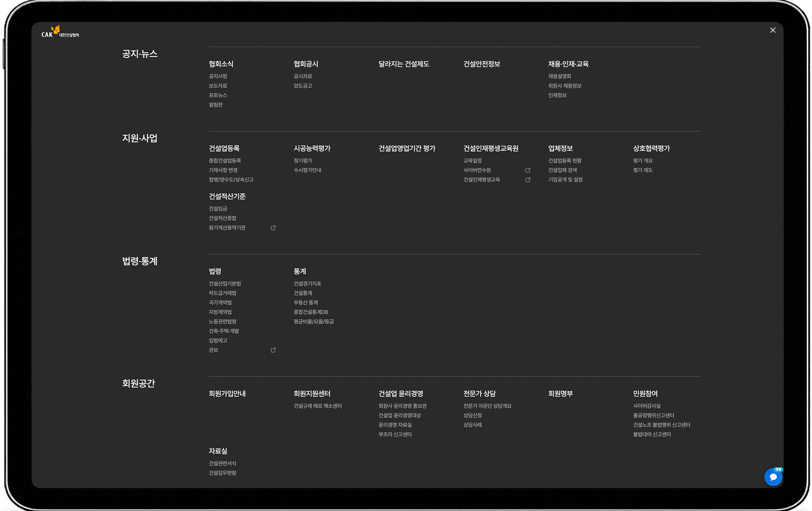Open 보도자료 link
The height and width of the screenshot is (511, 812).
218,86
